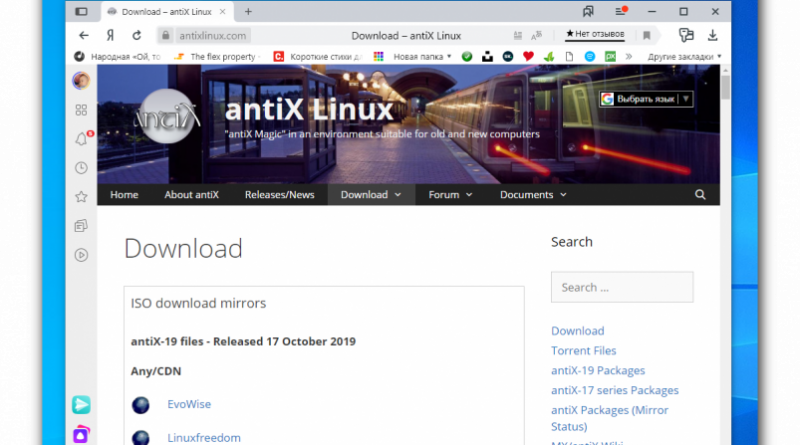Bookmark this page using address bar icon
The image size is (800, 445).
647,35
